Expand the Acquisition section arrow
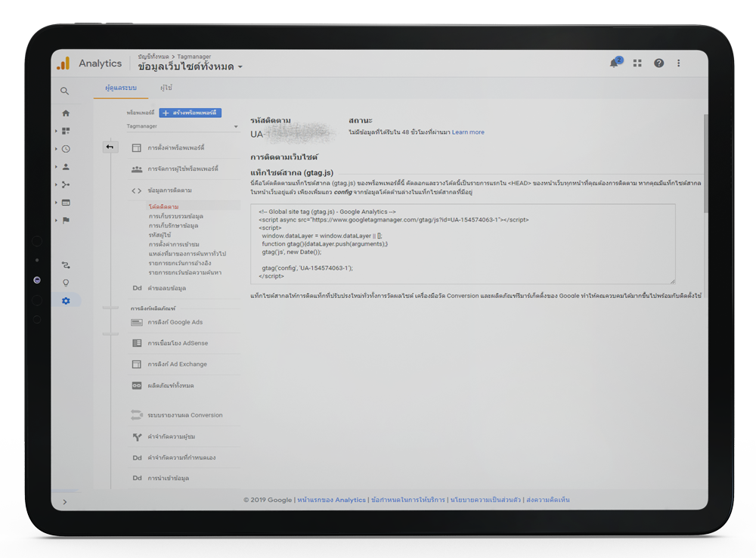The width and height of the screenshot is (756, 558). [56, 184]
